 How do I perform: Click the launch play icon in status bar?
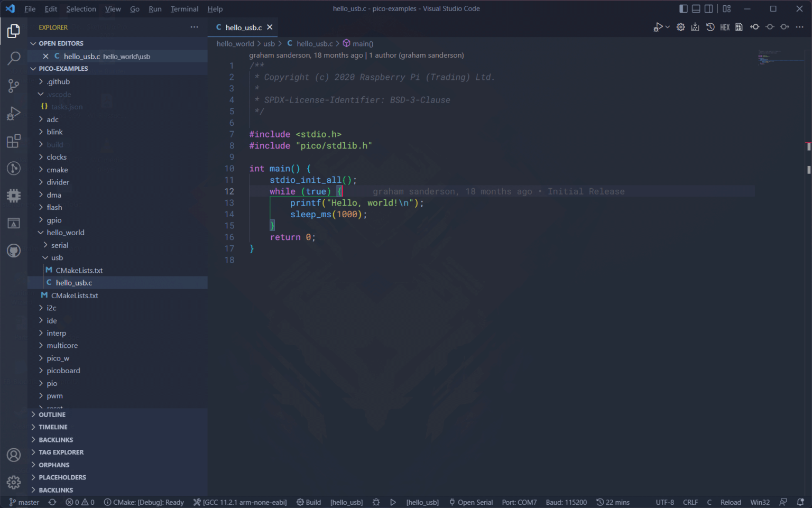393,502
